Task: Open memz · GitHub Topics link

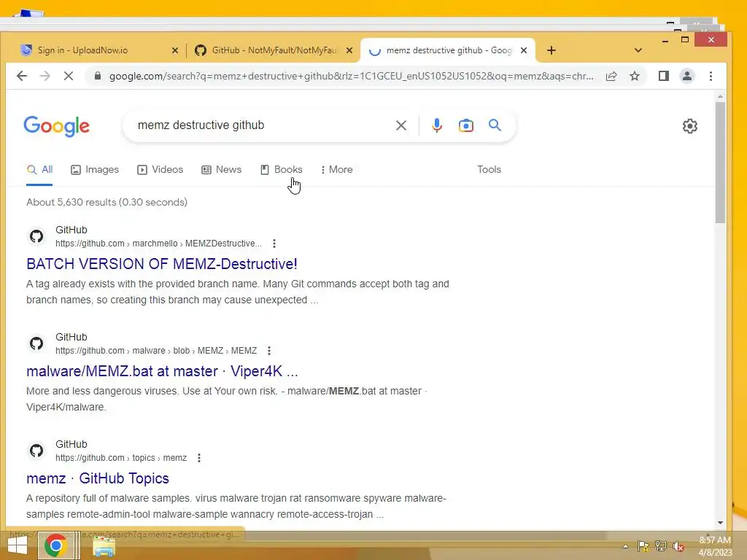Action: (98, 478)
